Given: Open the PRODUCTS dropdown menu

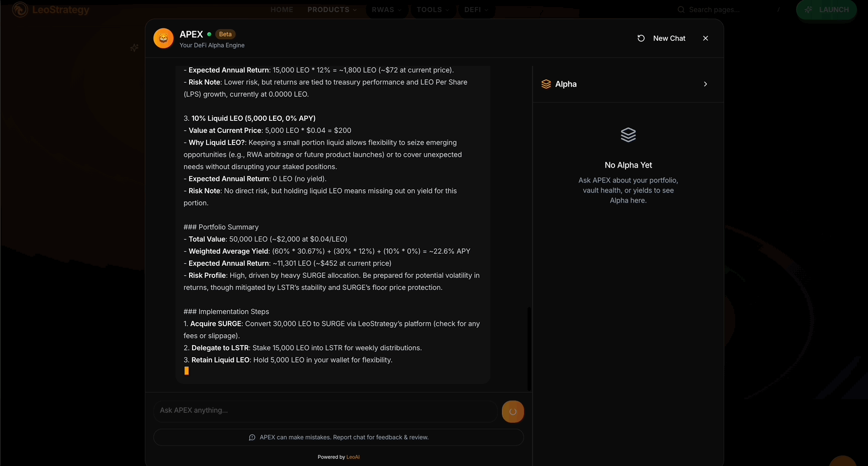Looking at the screenshot, I should (x=332, y=10).
